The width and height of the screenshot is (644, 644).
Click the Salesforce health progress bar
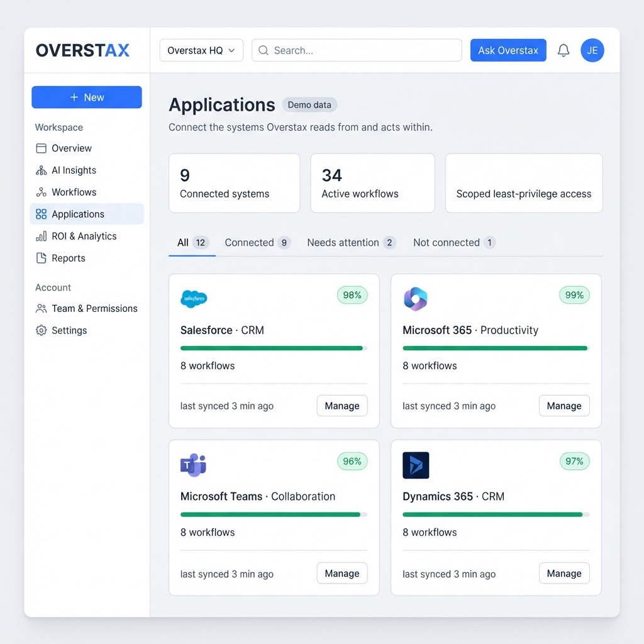(x=274, y=348)
